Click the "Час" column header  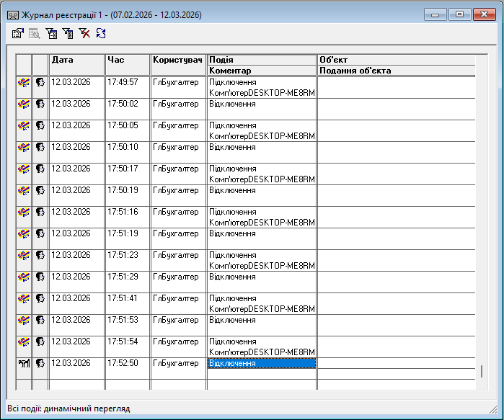point(127,60)
